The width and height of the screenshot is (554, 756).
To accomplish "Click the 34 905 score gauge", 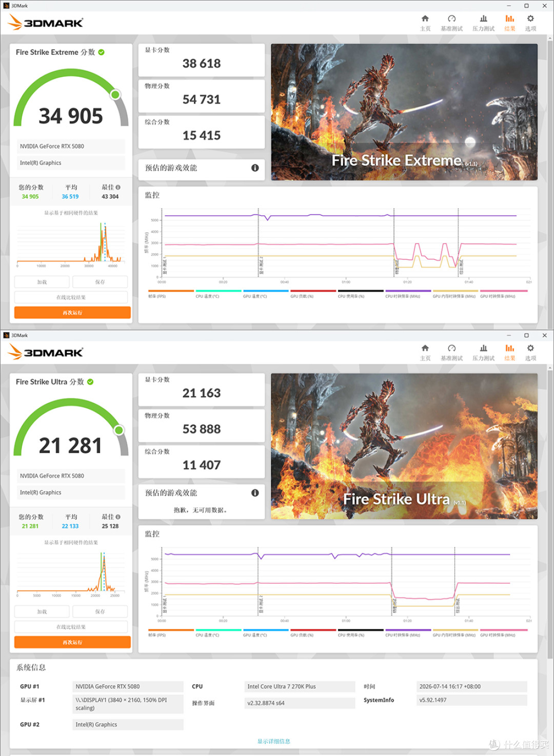I will 71,98.
